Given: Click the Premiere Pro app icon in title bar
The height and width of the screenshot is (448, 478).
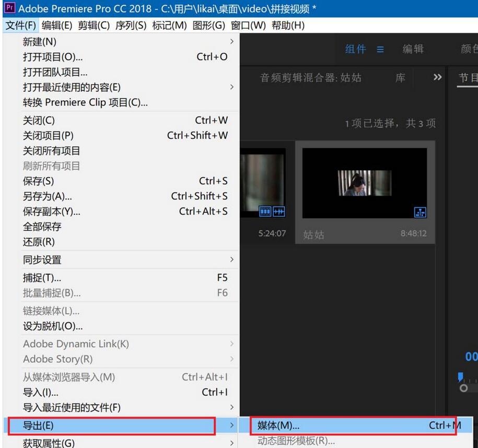Looking at the screenshot, I should (x=9, y=8).
